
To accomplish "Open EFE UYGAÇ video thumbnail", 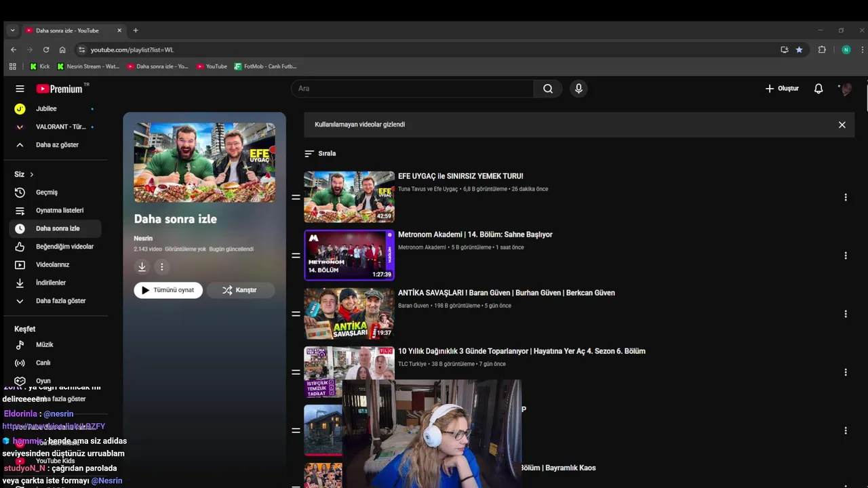I will point(349,197).
